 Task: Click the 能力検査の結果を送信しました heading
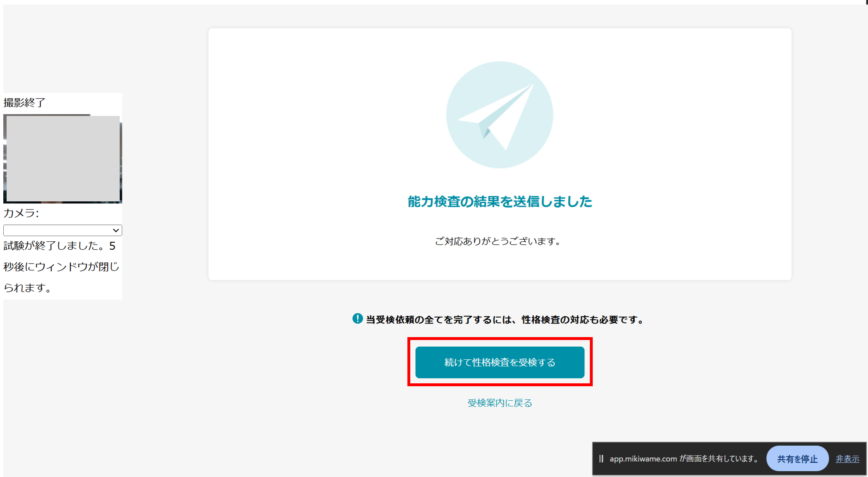pyautogui.click(x=499, y=202)
